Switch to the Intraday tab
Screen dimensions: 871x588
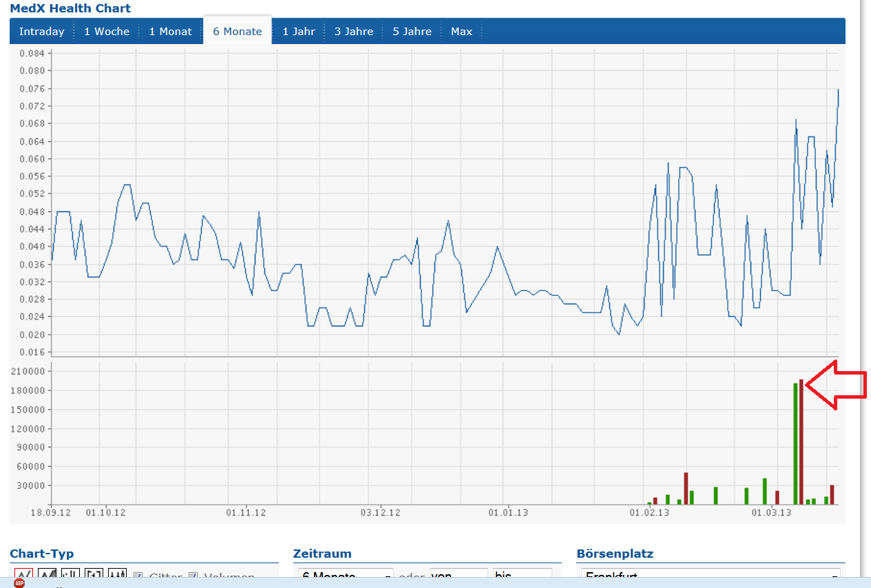click(x=42, y=31)
